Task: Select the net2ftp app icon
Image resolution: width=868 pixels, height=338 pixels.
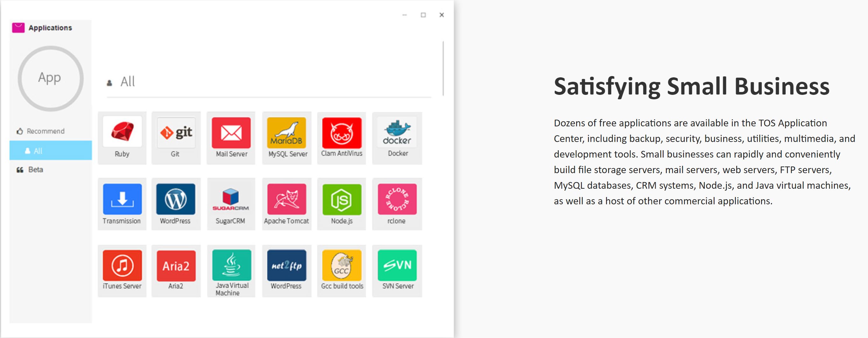Action: (286, 265)
